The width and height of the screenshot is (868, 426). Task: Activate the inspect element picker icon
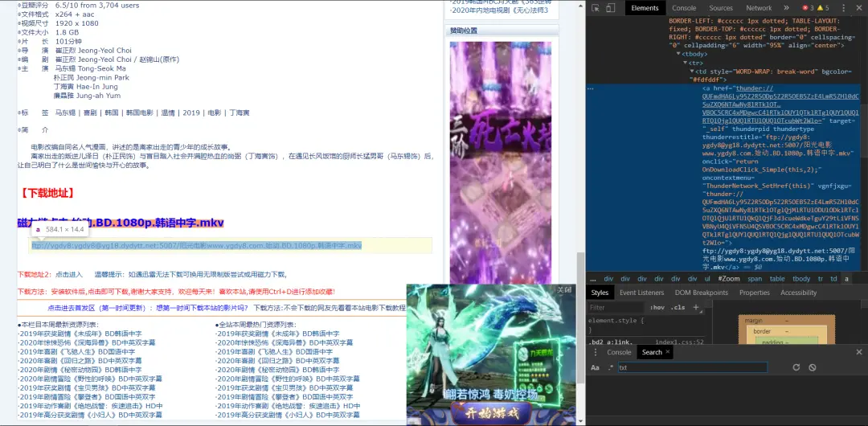[x=596, y=8]
